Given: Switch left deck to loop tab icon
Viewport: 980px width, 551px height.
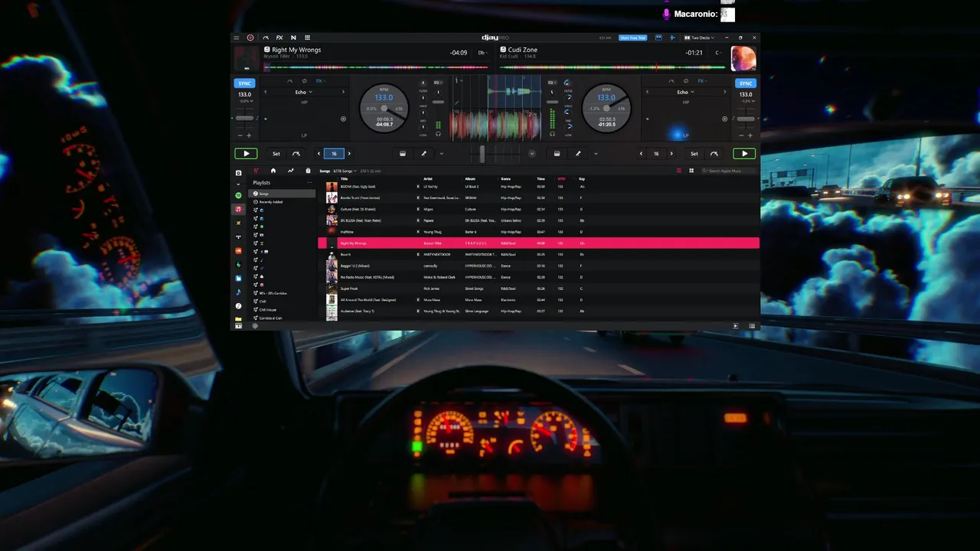Looking at the screenshot, I should (304, 80).
